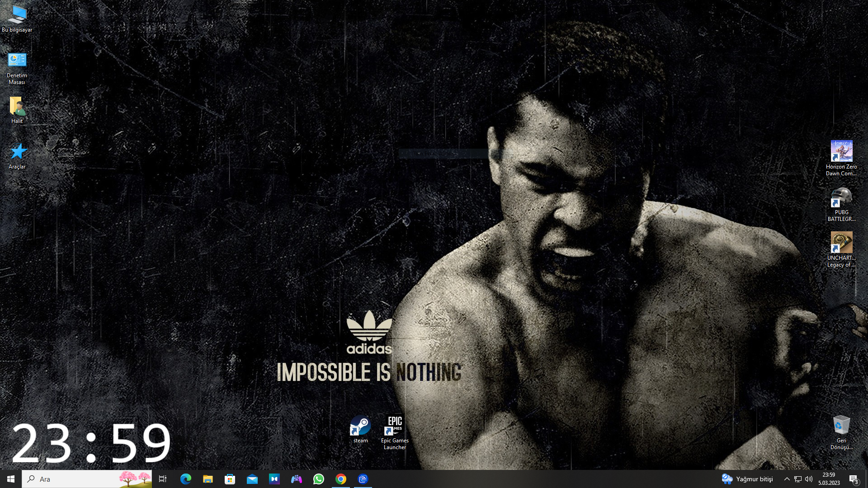
Task: Select the steam desktop shortcut
Action: coord(360,429)
